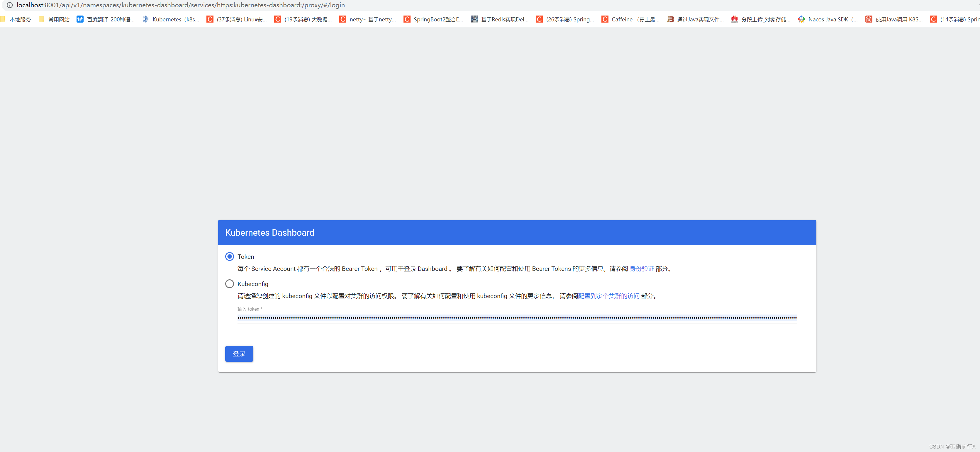The height and width of the screenshot is (452, 980).
Task: Select the Token radio button
Action: click(229, 256)
